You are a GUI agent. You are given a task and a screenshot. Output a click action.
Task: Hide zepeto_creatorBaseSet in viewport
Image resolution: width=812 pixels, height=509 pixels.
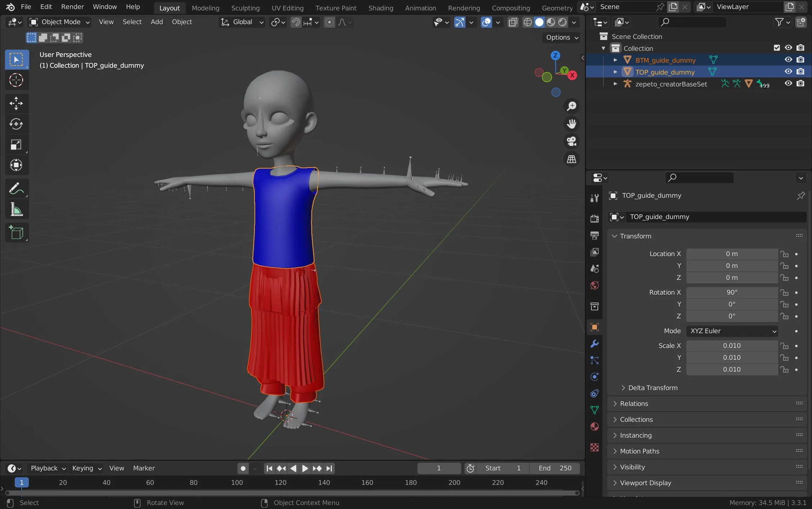tap(788, 84)
